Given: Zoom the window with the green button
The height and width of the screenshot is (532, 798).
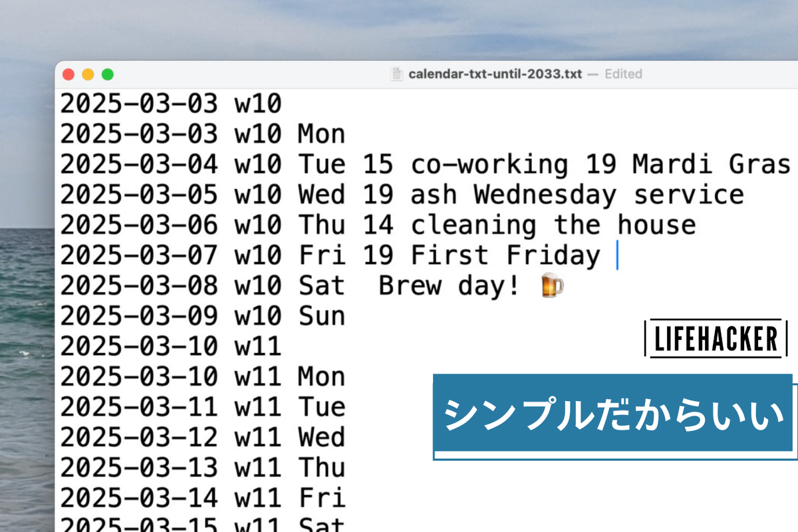Looking at the screenshot, I should (x=107, y=74).
